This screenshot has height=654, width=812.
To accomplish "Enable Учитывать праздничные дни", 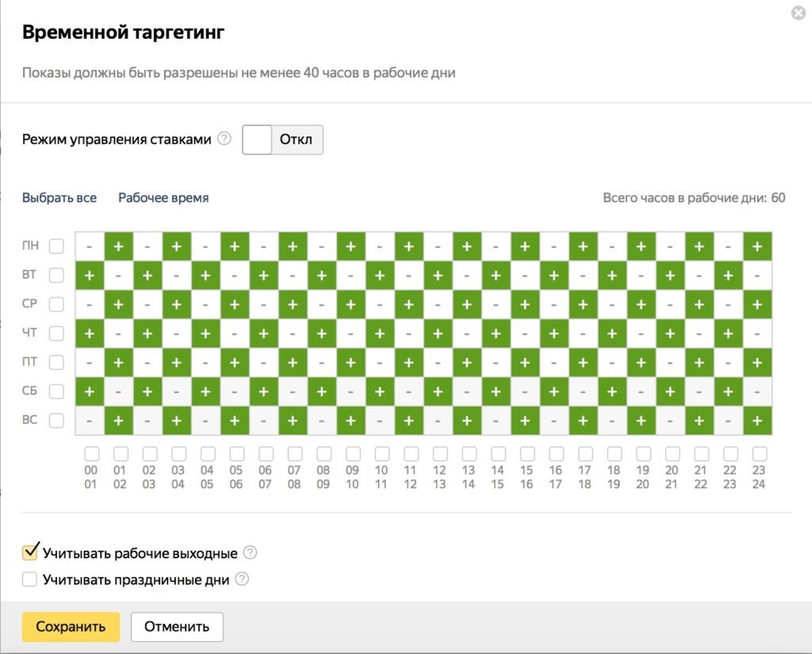I will (x=29, y=579).
